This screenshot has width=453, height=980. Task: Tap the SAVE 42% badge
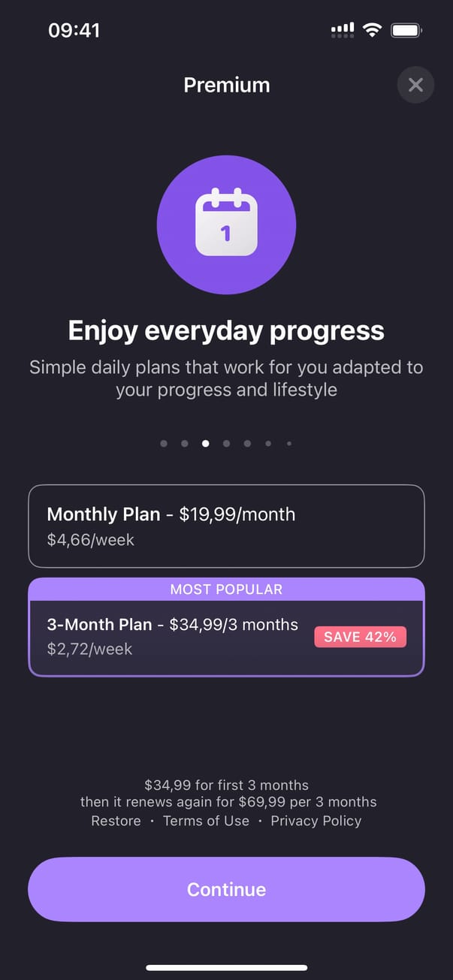pyautogui.click(x=360, y=637)
